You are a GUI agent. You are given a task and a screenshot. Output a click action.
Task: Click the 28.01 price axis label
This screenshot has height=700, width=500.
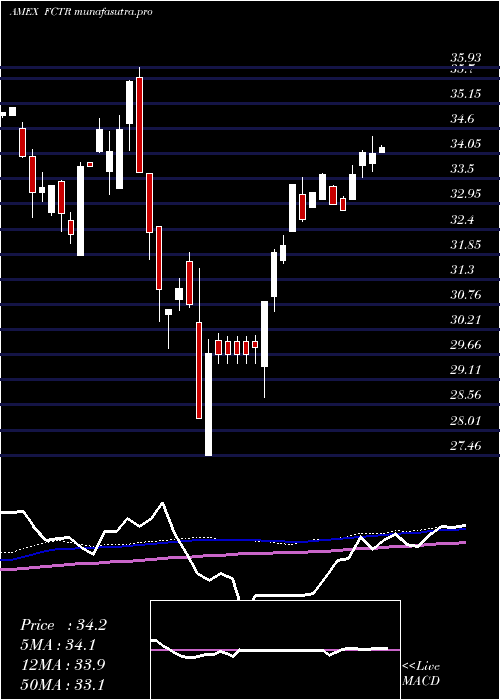pos(466,420)
